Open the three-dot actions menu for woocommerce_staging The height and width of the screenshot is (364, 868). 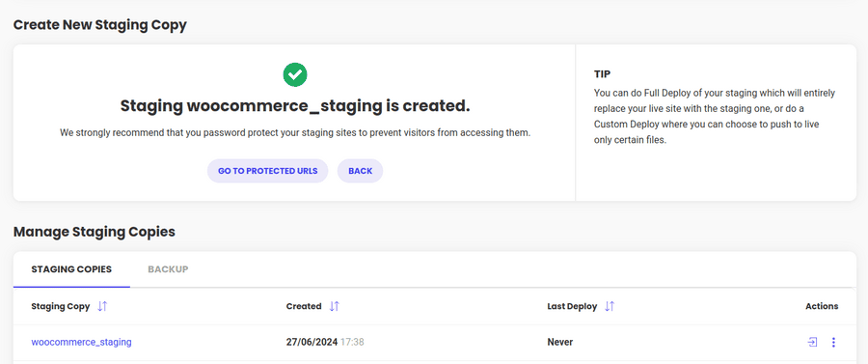tap(833, 343)
